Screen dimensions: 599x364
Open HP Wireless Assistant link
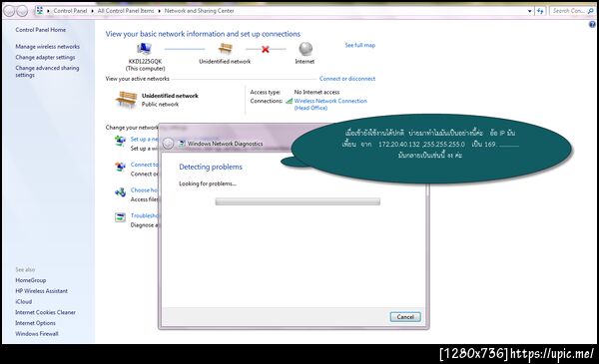point(41,291)
